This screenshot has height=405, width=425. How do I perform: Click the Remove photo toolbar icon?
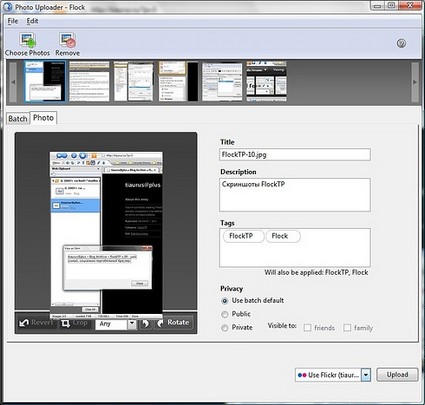(x=67, y=40)
